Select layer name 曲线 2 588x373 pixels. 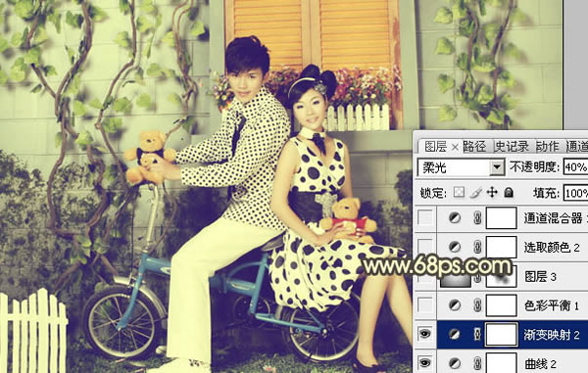point(540,363)
